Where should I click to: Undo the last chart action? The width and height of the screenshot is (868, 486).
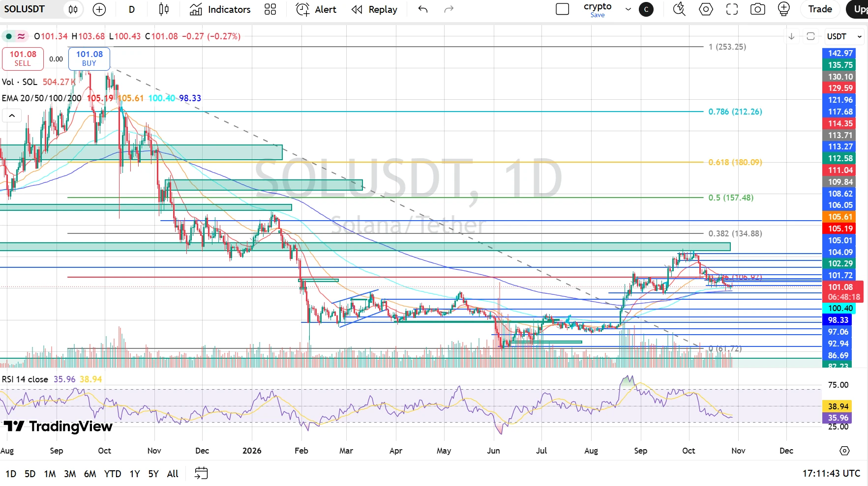[423, 9]
